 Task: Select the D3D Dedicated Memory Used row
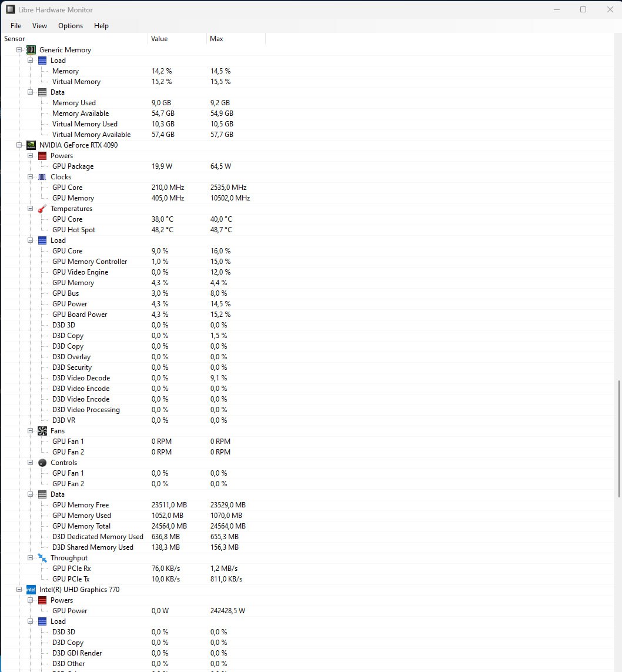click(307, 537)
